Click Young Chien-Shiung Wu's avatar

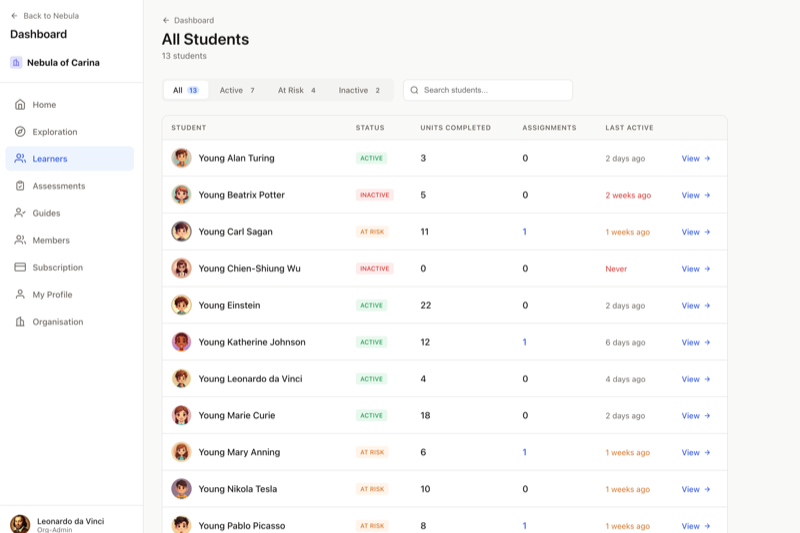181,268
